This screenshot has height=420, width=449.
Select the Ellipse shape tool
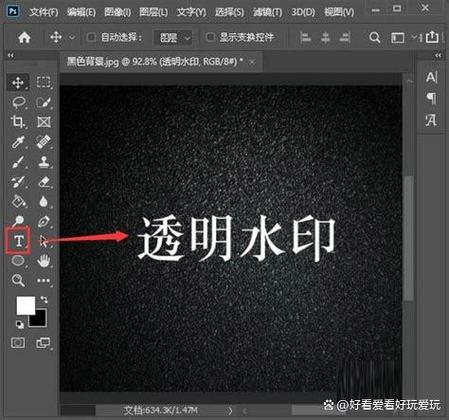18,260
